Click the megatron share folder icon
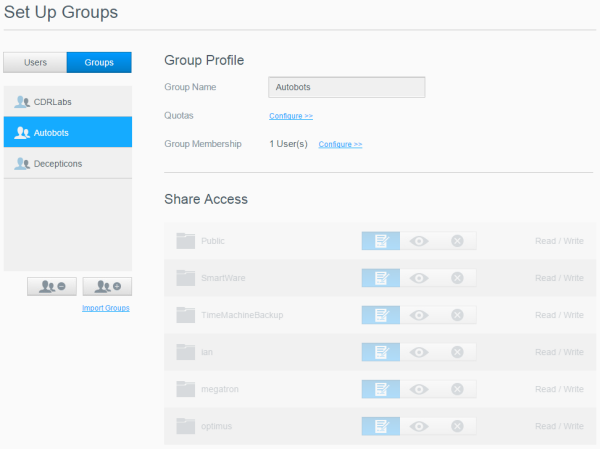Image resolution: width=600 pixels, height=449 pixels. [x=185, y=389]
